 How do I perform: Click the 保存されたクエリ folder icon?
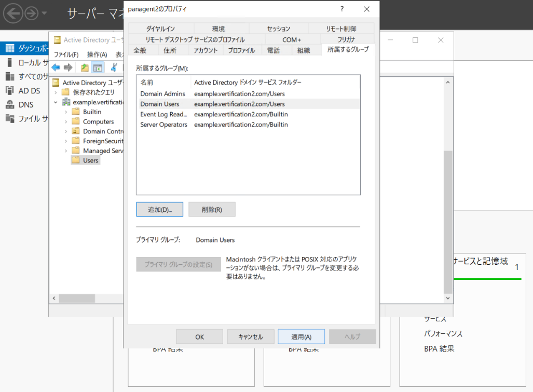click(x=65, y=92)
